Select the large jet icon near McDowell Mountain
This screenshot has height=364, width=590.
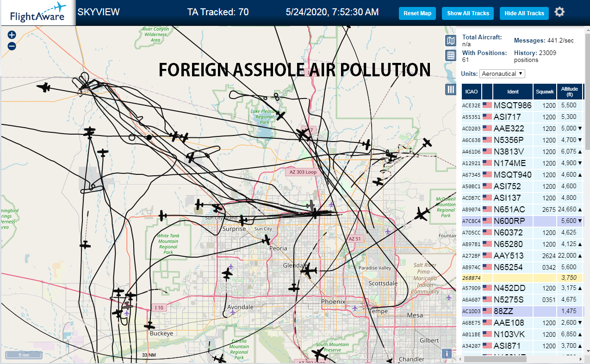tap(422, 214)
